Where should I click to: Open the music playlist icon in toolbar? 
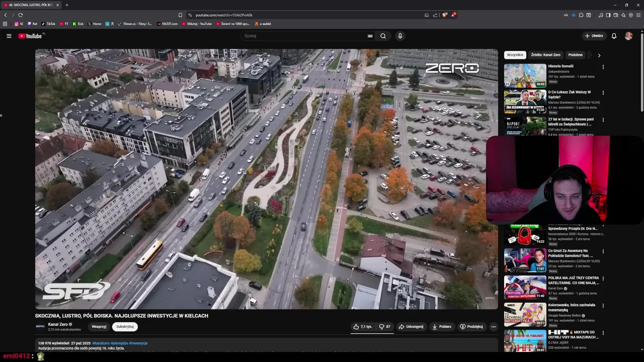(x=600, y=15)
